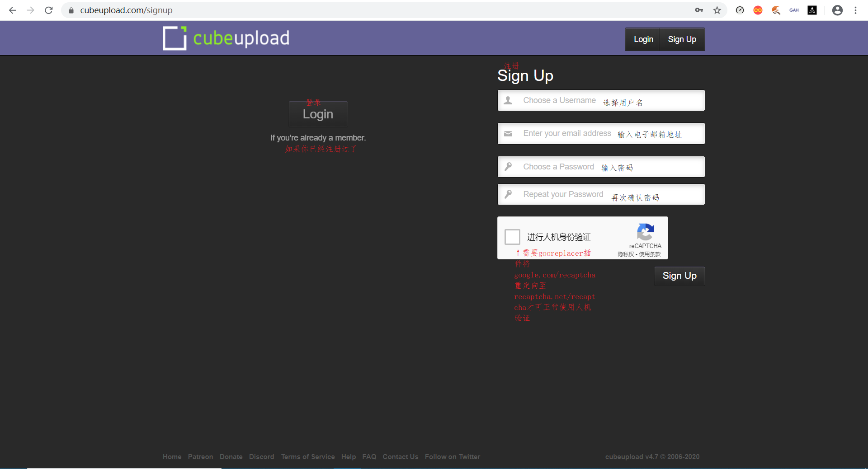
Task: Submit form with the Sign Up button
Action: (x=679, y=276)
